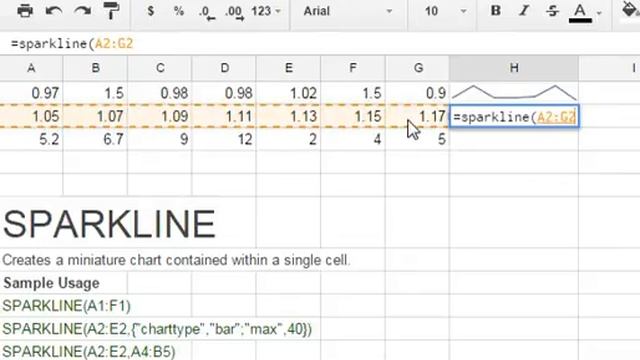Click the cell containing 12
This screenshot has width=640, height=360.
(x=224, y=139)
